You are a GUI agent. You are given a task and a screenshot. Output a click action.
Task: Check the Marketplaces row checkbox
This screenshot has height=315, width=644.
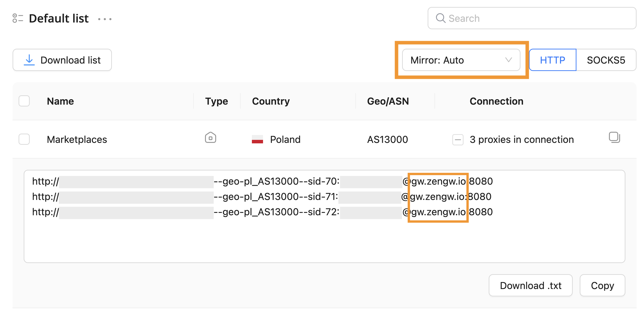point(24,139)
